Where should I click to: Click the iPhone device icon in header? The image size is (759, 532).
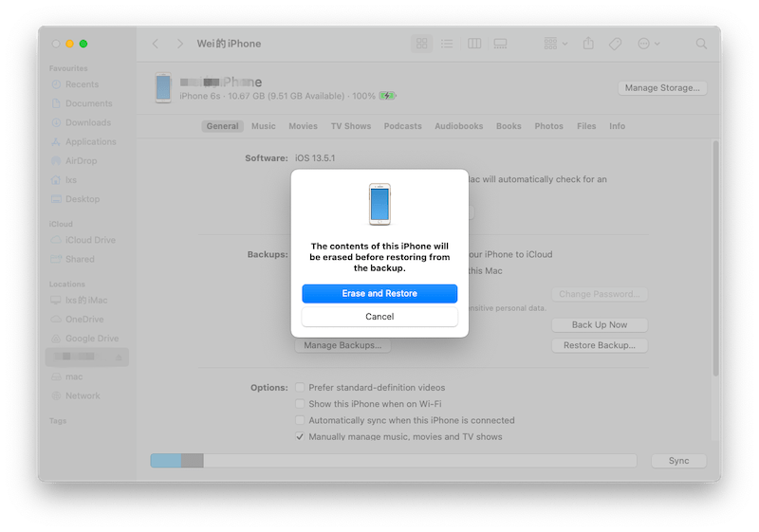pos(163,88)
